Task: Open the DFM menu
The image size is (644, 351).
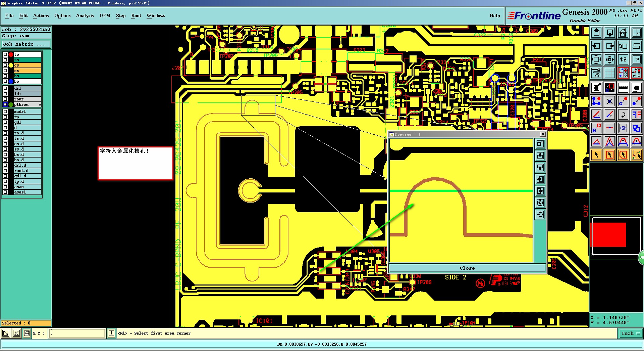Action: [105, 15]
